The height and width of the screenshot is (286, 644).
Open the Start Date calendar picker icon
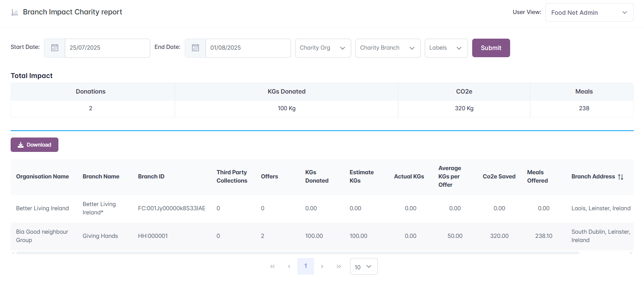[55, 48]
